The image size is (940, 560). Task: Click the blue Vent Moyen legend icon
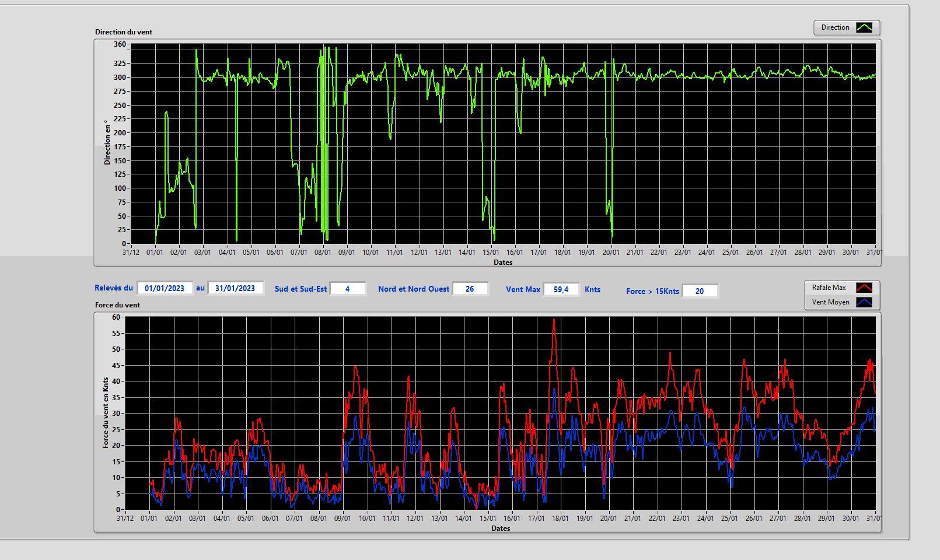tap(864, 302)
